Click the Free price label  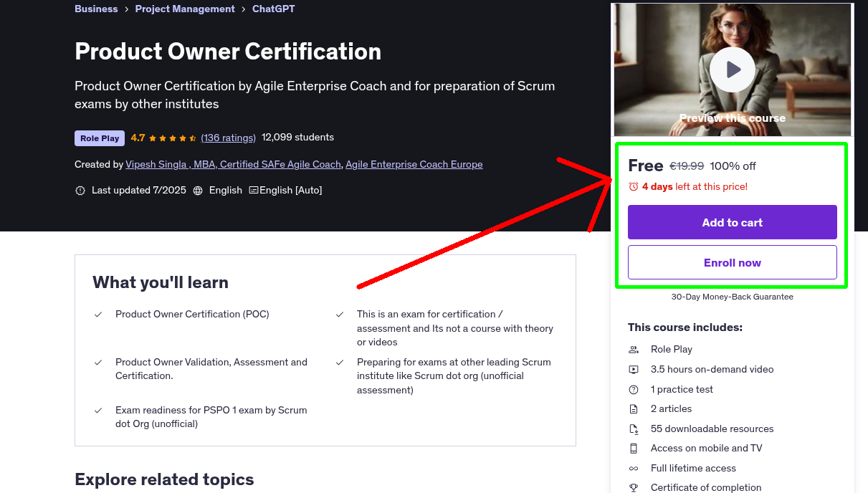pyautogui.click(x=646, y=166)
